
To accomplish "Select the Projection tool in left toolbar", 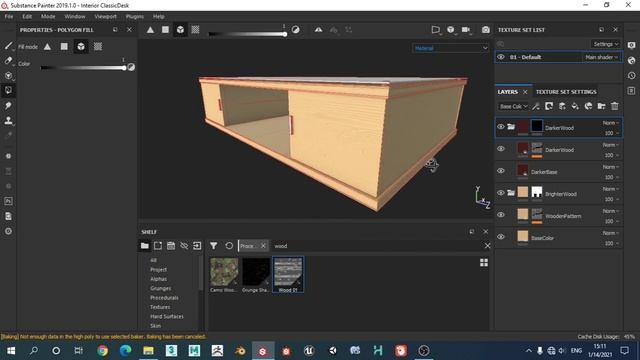I will pyautogui.click(x=8, y=76).
